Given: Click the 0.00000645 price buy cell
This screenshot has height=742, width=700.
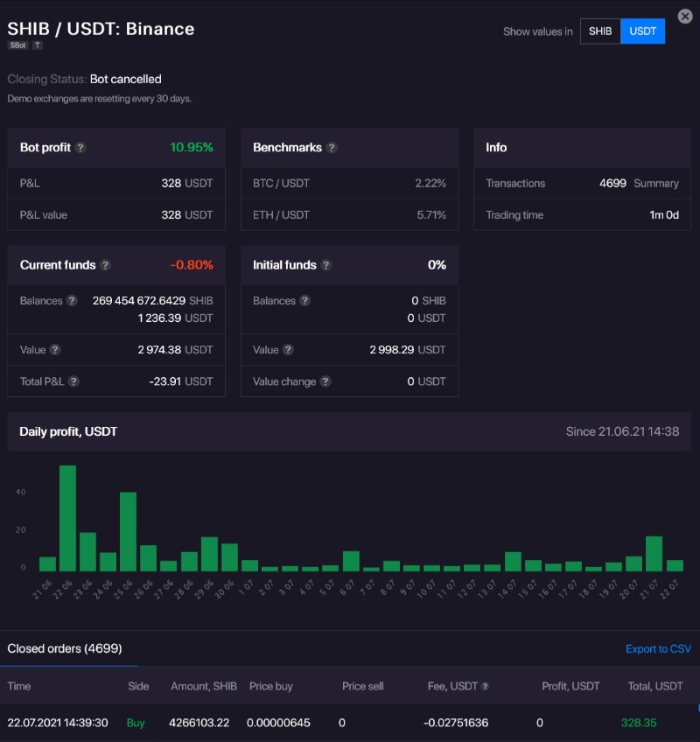Looking at the screenshot, I should click(278, 723).
